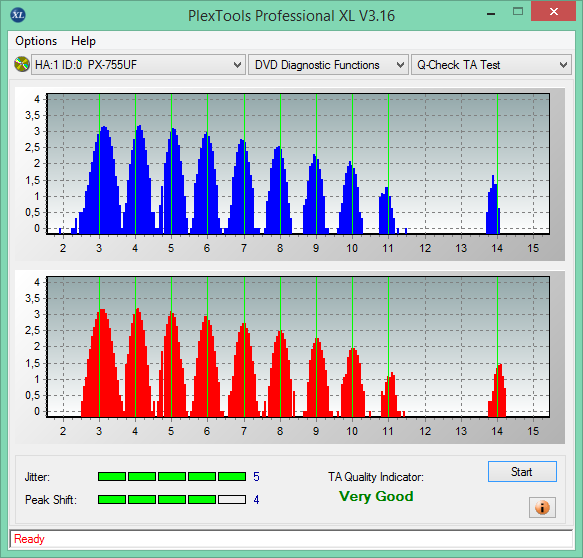Click the Jitter value 5

(256, 477)
